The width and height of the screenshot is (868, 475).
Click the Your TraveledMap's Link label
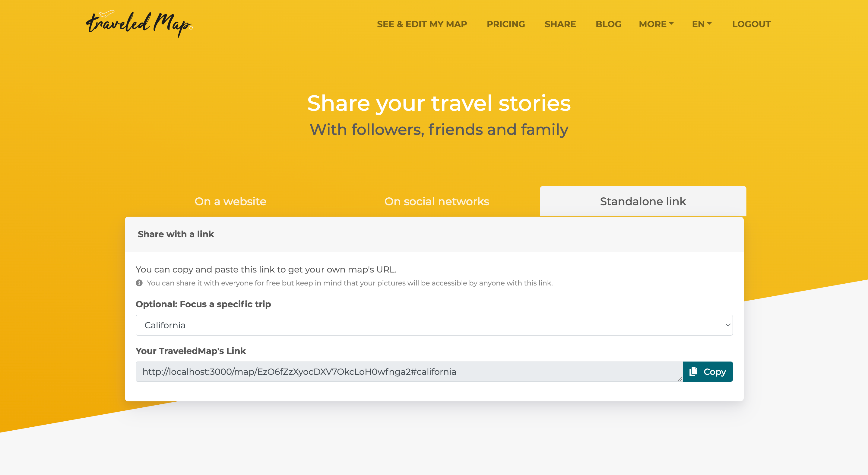coord(191,351)
